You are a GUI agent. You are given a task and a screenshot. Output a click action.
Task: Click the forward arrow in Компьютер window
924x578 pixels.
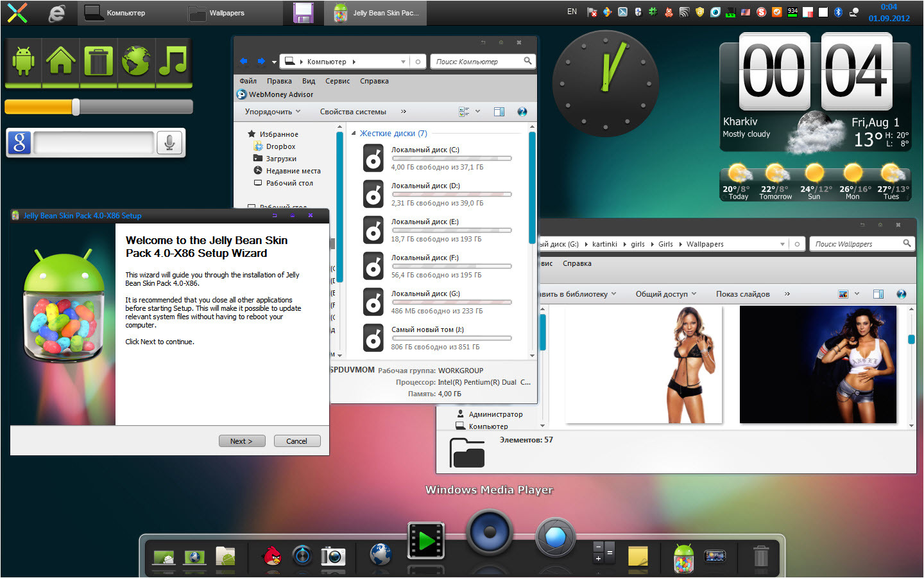coord(261,62)
